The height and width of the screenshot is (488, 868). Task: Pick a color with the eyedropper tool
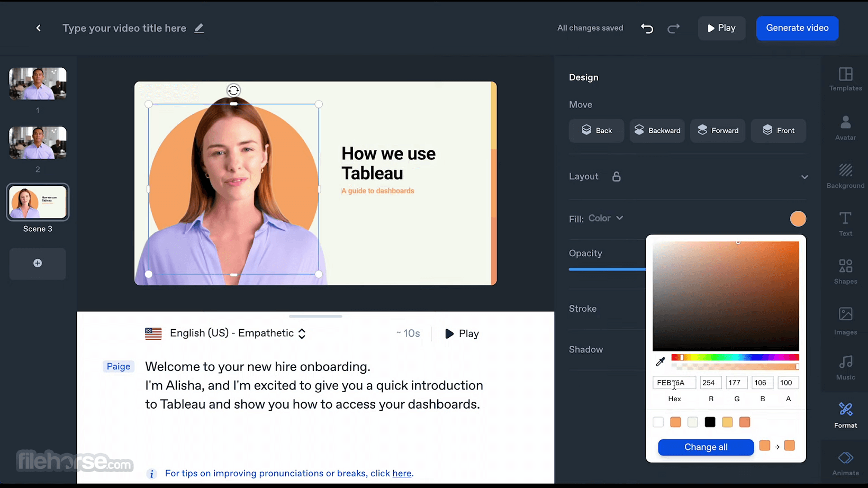click(660, 362)
